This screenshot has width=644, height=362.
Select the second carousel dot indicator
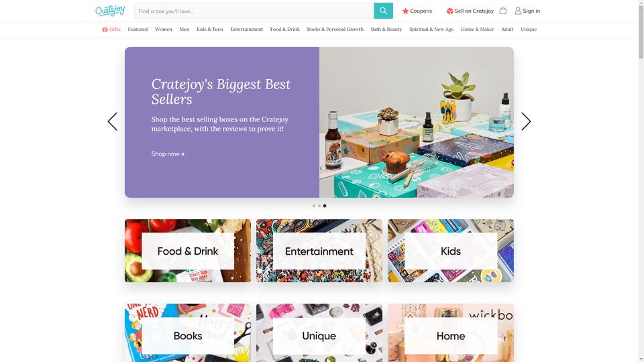319,206
